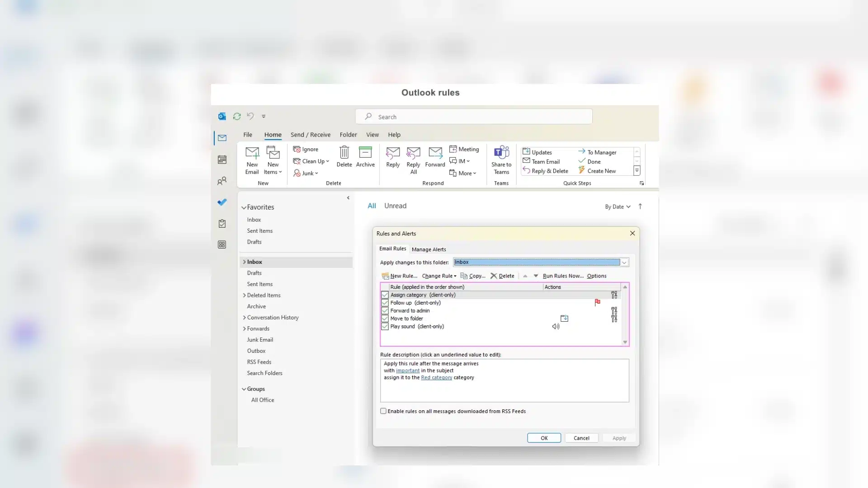Image resolution: width=868 pixels, height=488 pixels.
Task: Open More Apps grid in sidebar
Action: (222, 244)
